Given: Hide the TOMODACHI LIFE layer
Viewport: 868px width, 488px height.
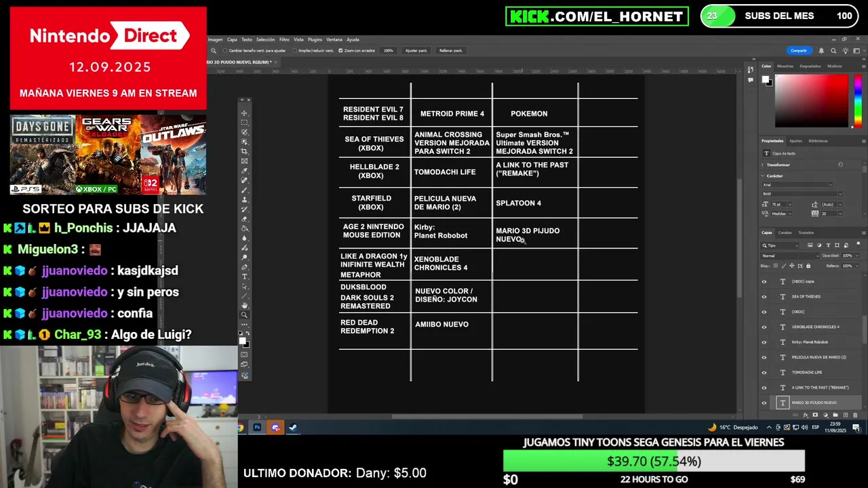Looking at the screenshot, I should pyautogui.click(x=764, y=372).
